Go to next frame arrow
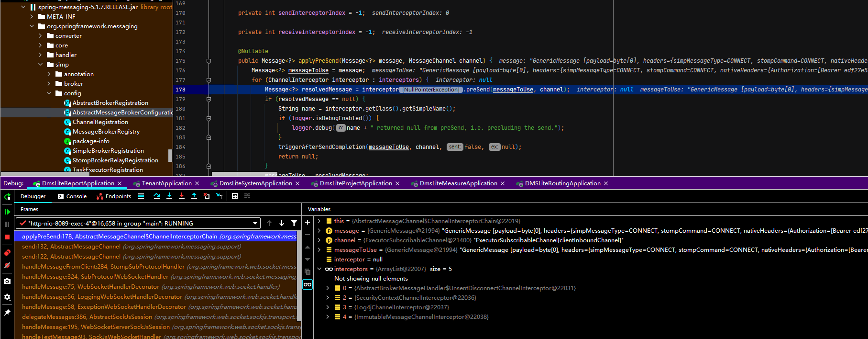 coord(282,223)
